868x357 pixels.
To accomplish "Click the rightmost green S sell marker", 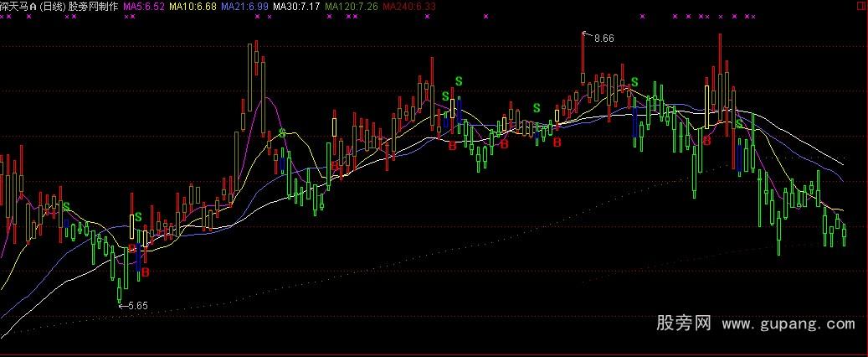I will tap(738, 124).
